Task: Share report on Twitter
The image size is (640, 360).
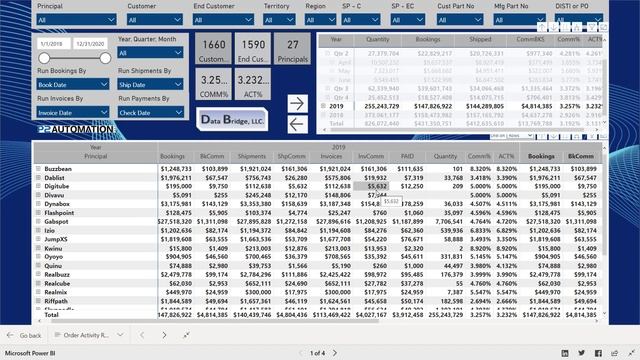Action: (581, 353)
